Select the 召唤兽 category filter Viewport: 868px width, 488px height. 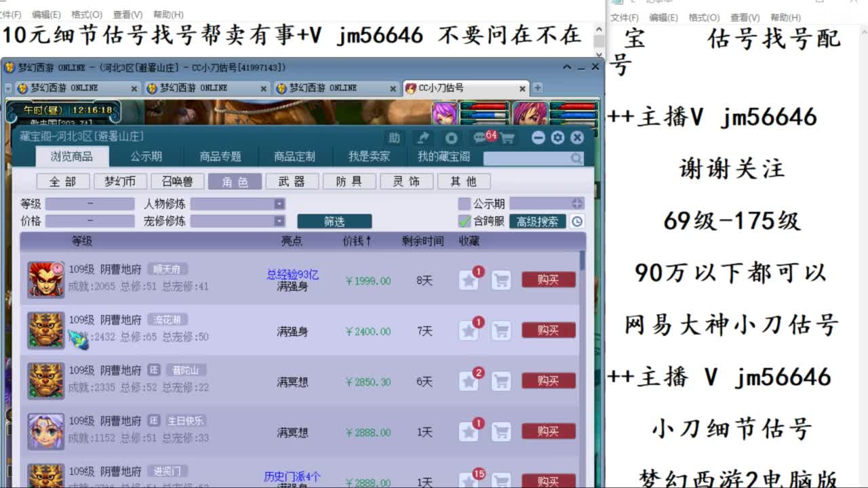pos(178,182)
